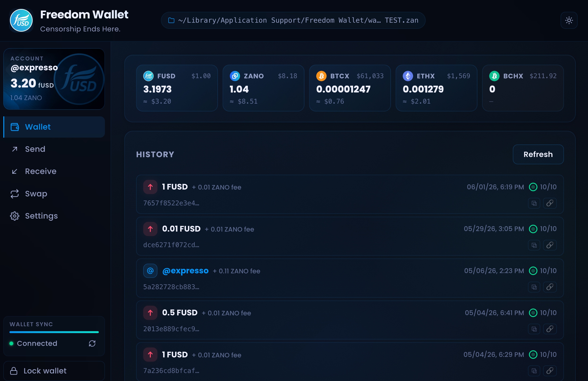Click the FUSD coin icon
Screen dimensions: 588x381
point(148,76)
